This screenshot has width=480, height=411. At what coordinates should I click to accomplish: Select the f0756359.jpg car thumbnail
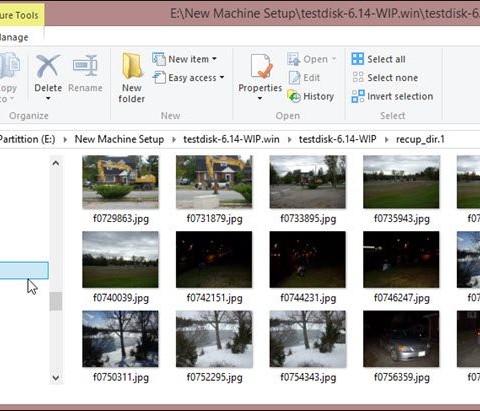pos(401,339)
